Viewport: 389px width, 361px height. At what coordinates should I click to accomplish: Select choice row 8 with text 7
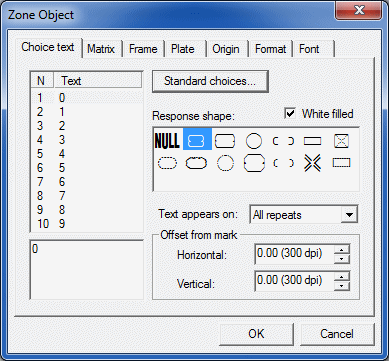pyautogui.click(x=86, y=196)
